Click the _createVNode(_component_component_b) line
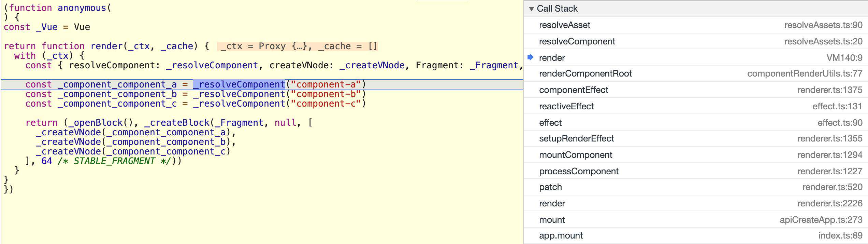Viewport: 868px width, 244px height. click(136, 142)
